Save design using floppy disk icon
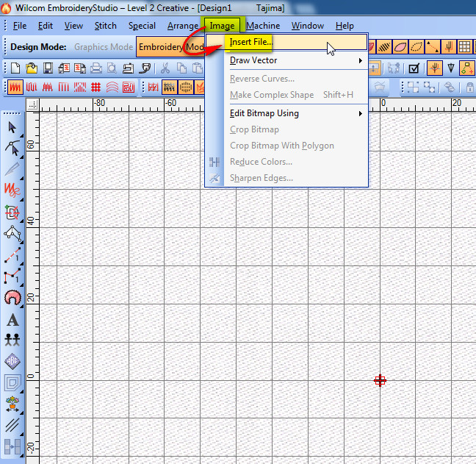The image size is (476, 464). click(48, 68)
